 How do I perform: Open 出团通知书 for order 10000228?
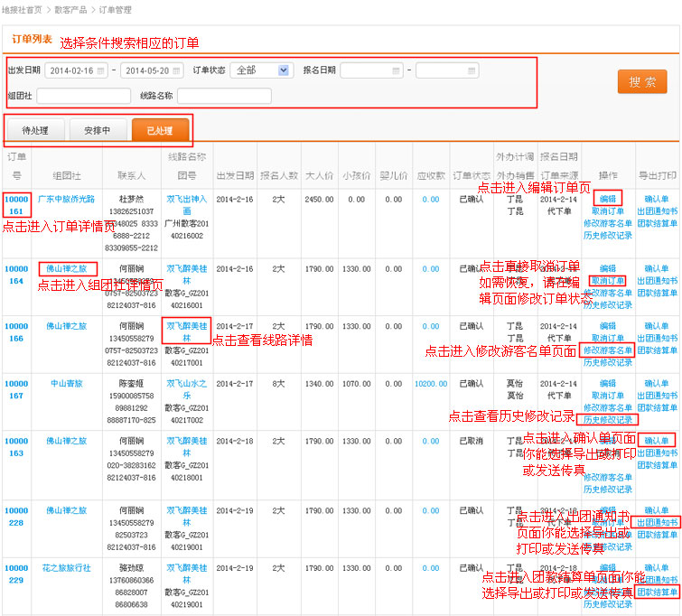pyautogui.click(x=657, y=522)
